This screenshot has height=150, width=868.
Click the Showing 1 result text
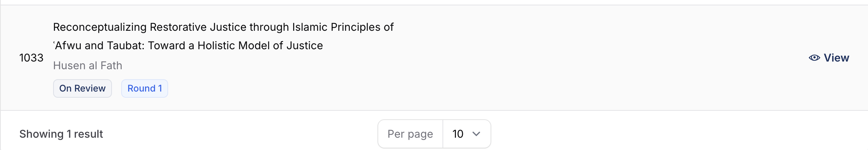click(61, 134)
